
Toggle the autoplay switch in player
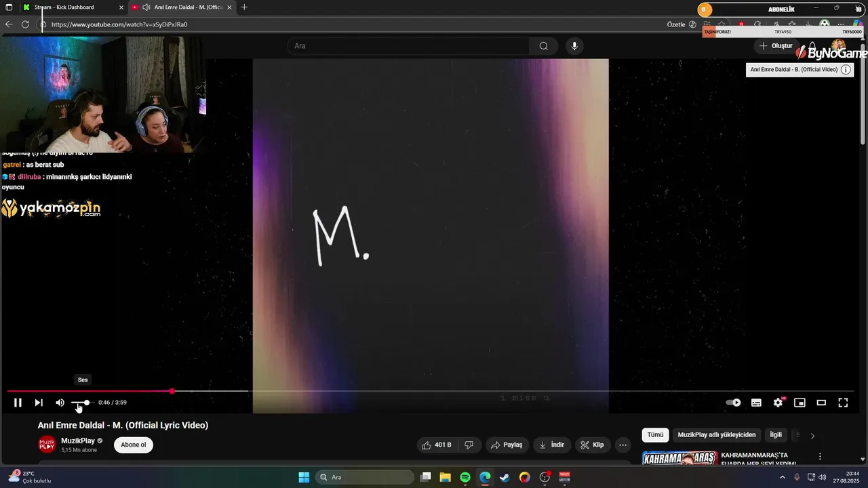point(733,403)
